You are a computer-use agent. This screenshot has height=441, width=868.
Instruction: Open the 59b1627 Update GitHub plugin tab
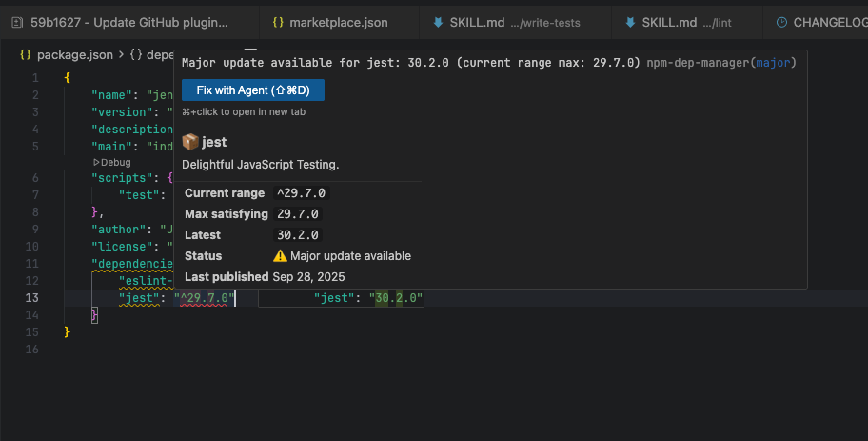tap(129, 23)
